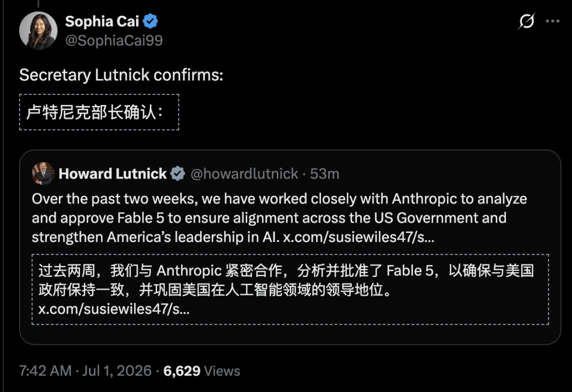The width and height of the screenshot is (572, 392).
Task: Open the three-dot more options menu
Action: click(552, 21)
